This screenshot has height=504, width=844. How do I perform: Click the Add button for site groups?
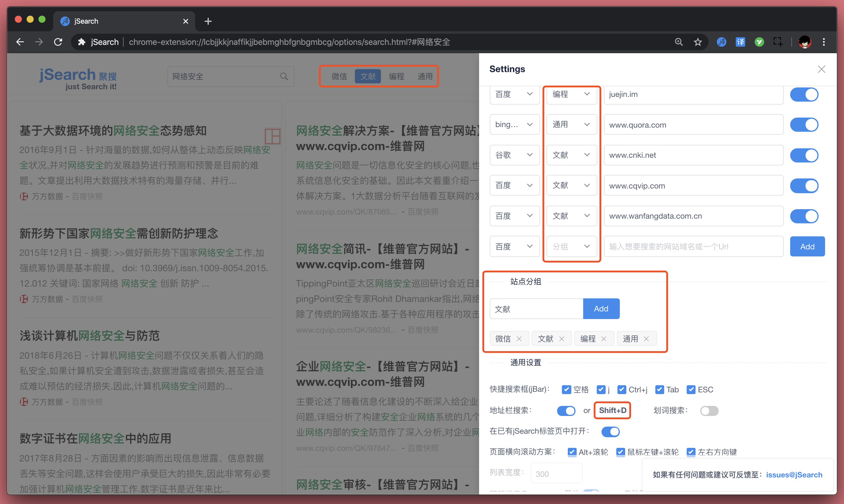(601, 308)
